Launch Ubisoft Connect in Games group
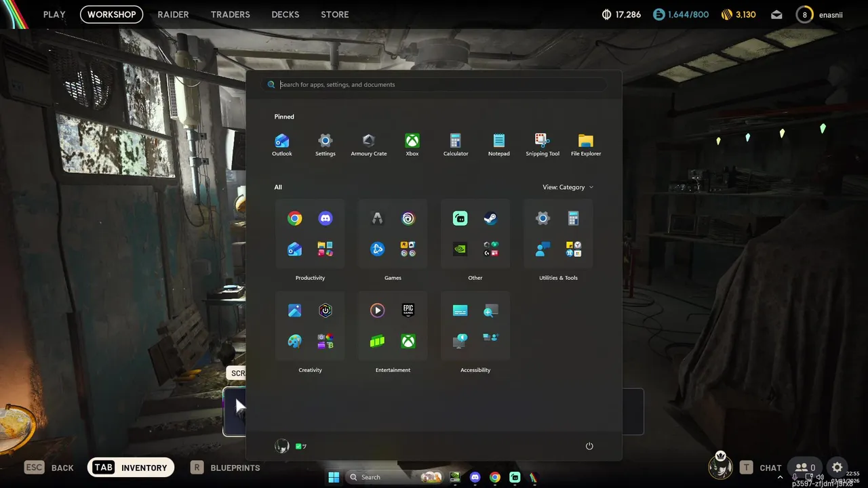868x488 pixels. (x=408, y=218)
